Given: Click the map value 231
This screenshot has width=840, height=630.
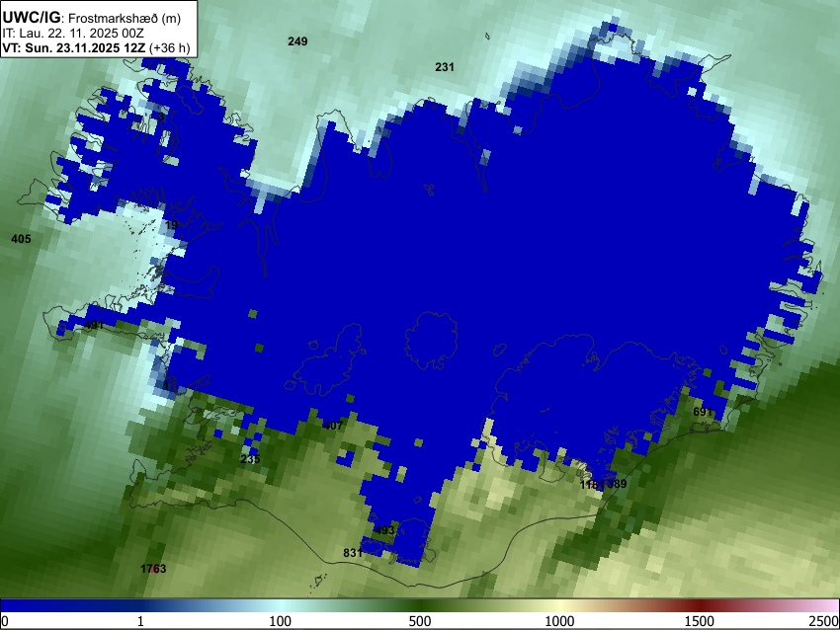Looking at the screenshot, I should (445, 67).
